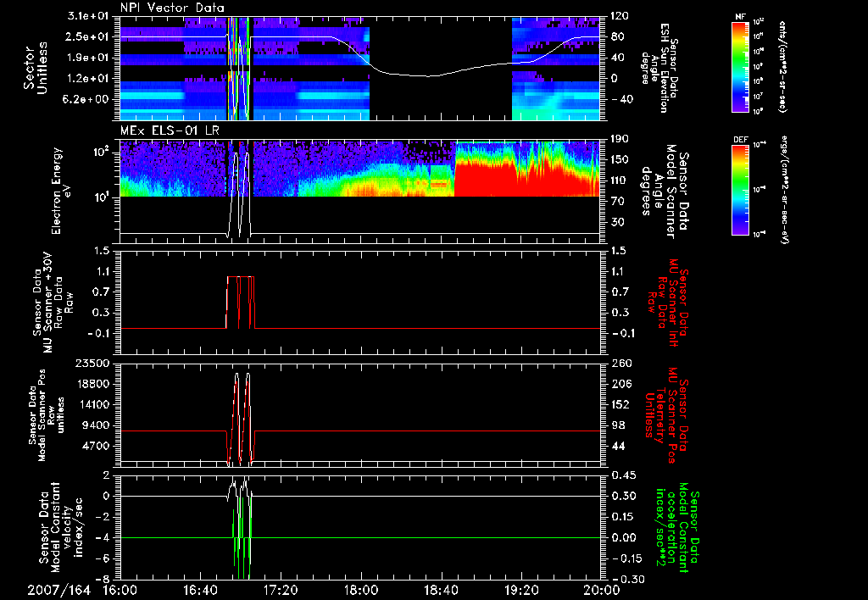Click the red square pulse in MU Scanner +30V panel
868x600 pixels.
click(241, 303)
